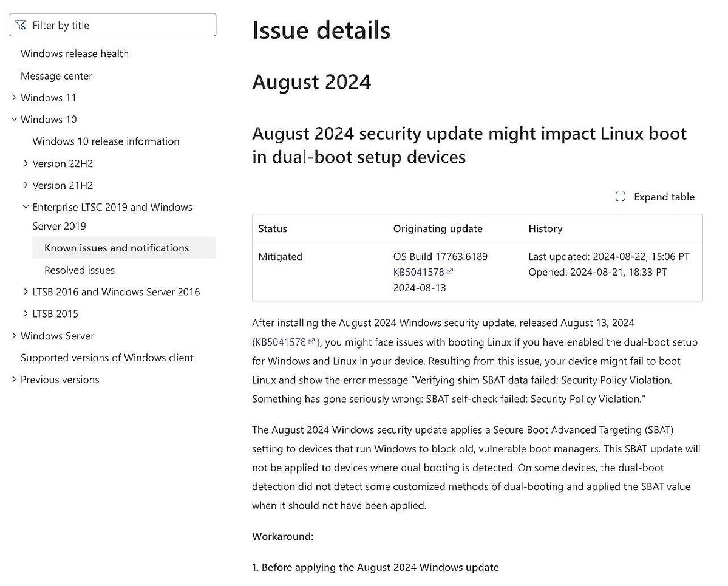Image resolution: width=728 pixels, height=586 pixels.
Task: Select Windows 10 release information
Action: 106,141
